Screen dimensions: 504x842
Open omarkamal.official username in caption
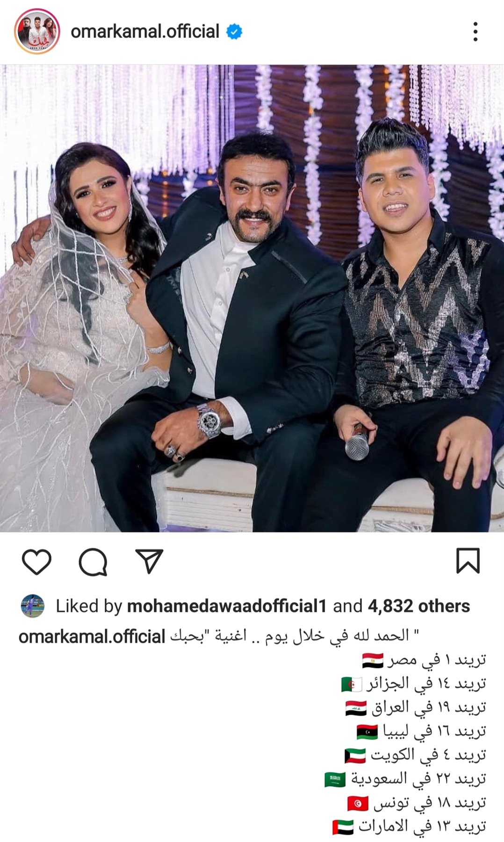(92, 637)
